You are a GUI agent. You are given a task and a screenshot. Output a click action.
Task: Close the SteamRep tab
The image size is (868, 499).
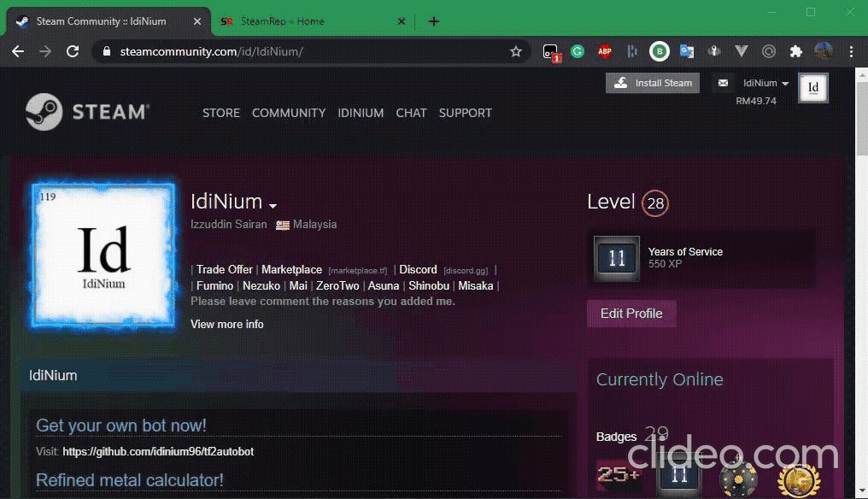[x=402, y=21]
